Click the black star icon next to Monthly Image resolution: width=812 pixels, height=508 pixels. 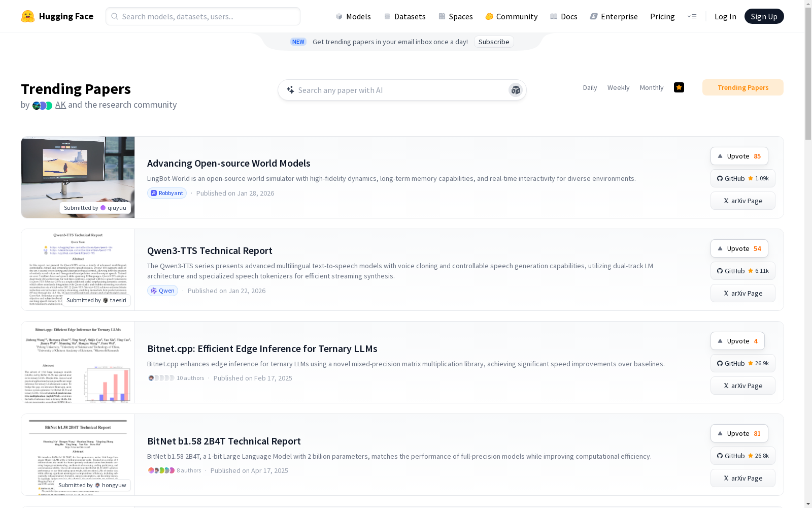[679, 87]
